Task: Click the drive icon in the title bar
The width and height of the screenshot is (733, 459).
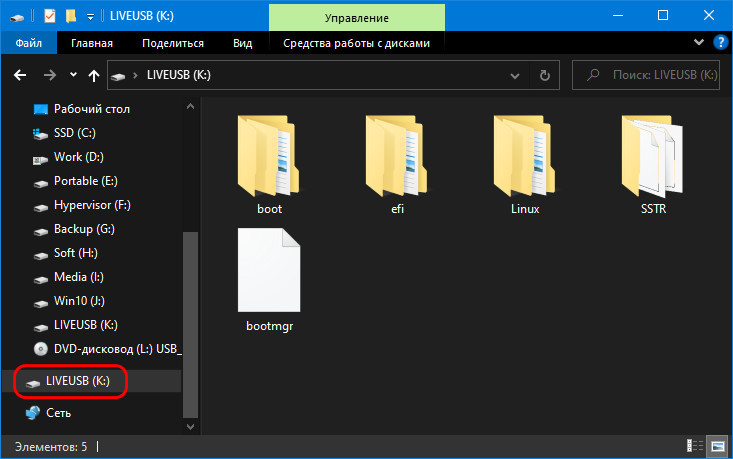Action: (x=17, y=17)
